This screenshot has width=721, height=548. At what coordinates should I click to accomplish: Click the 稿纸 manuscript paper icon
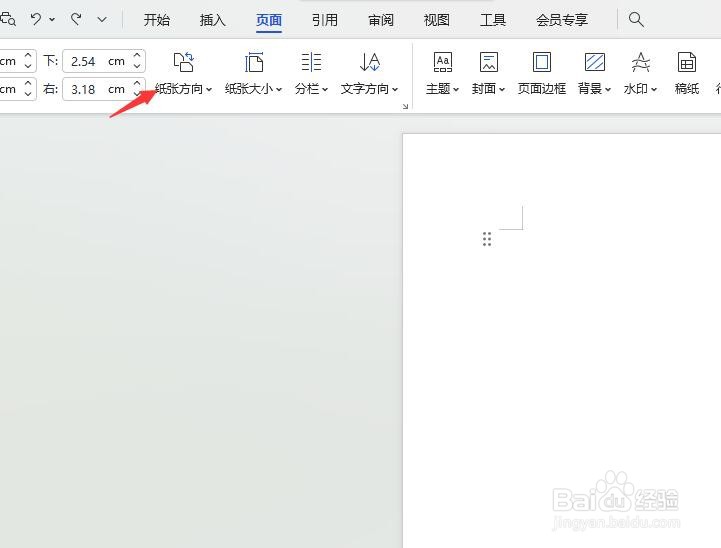687,62
